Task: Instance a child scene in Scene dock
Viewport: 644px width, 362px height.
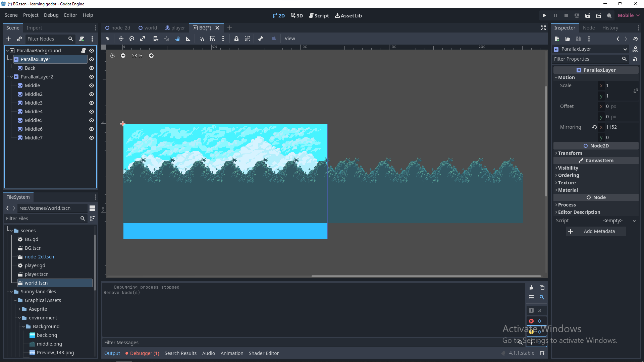Action: (19, 39)
